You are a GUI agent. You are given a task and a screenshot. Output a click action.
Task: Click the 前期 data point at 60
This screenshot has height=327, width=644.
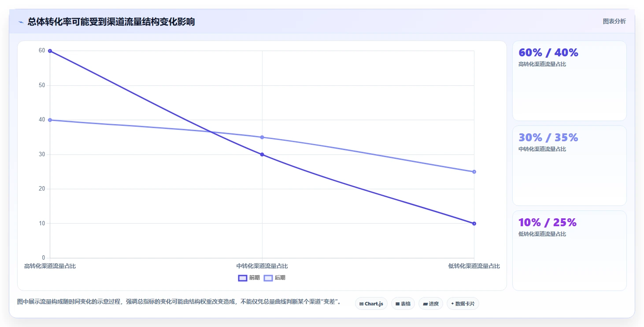point(50,51)
